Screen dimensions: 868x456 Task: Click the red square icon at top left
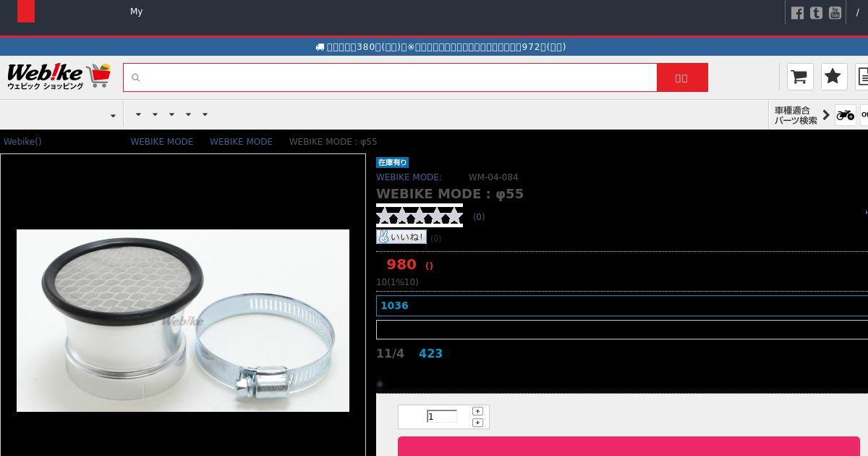pos(26,12)
